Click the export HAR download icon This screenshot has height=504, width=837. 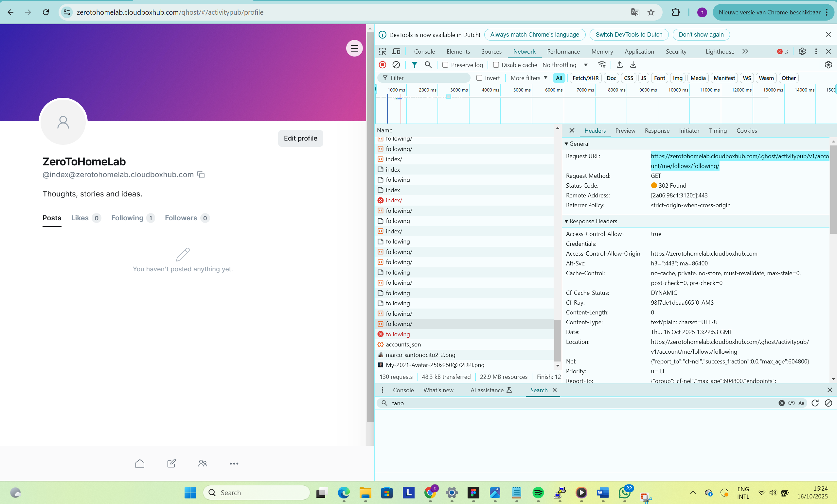[x=633, y=64]
